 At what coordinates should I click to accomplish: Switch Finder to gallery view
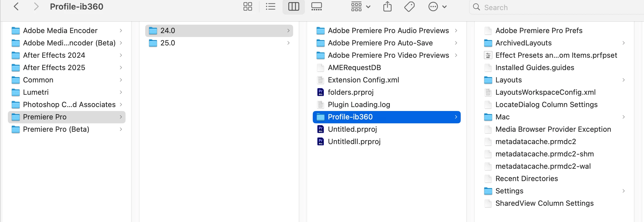click(x=317, y=6)
